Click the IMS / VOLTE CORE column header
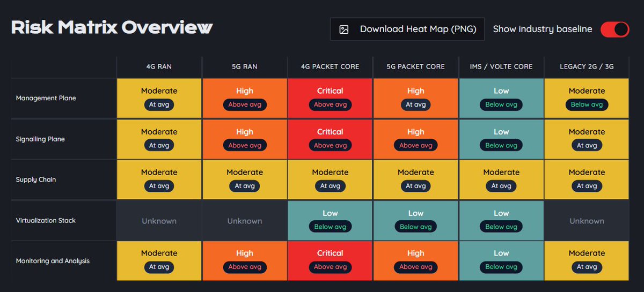This screenshot has height=292, width=644. (x=501, y=67)
